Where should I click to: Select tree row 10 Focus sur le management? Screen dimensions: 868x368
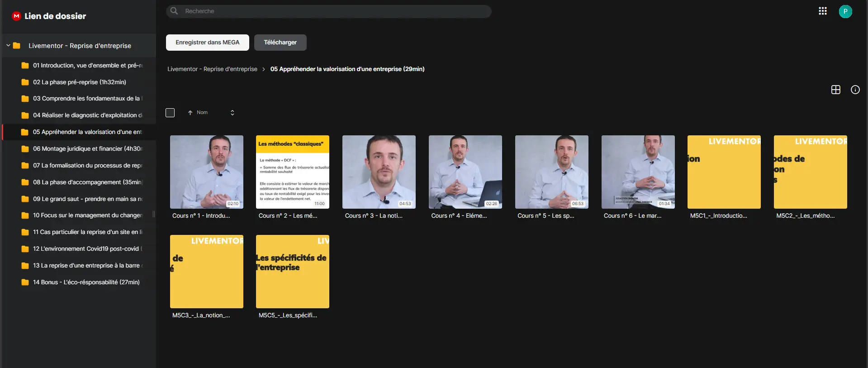tap(79, 215)
